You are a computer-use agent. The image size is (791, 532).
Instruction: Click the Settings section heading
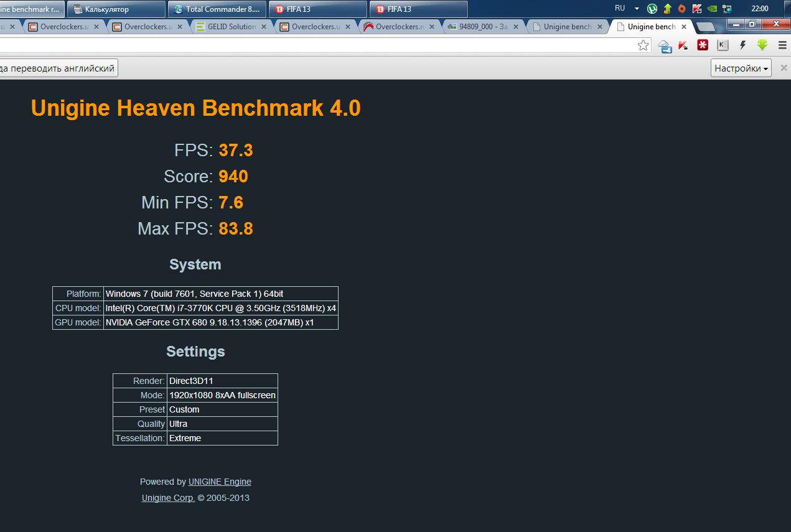[195, 352]
